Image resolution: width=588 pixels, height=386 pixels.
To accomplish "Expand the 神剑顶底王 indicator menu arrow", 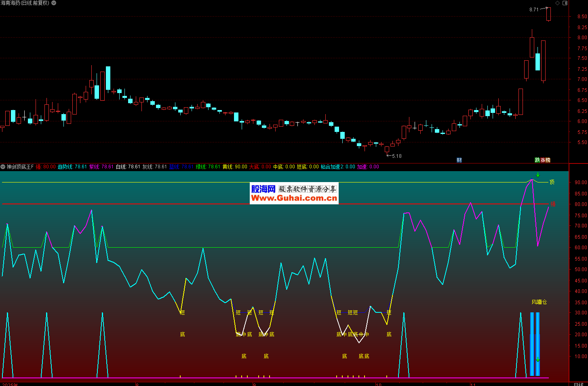I will 3,167.
